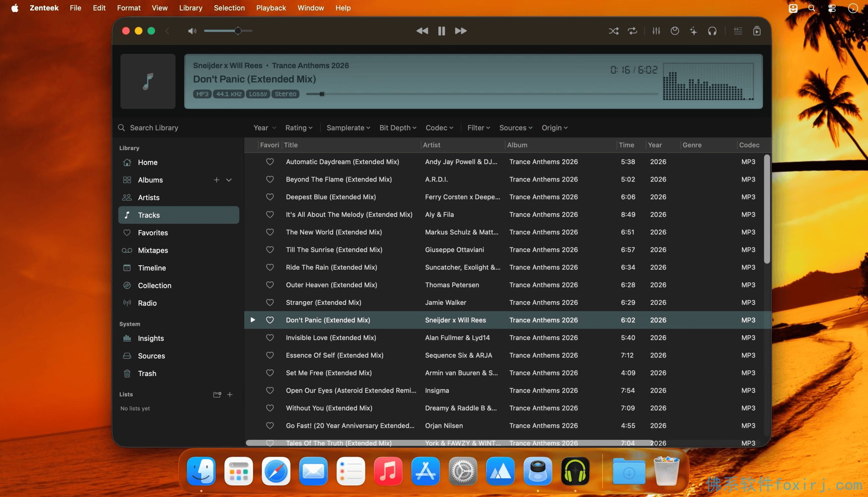This screenshot has width=868, height=497.
Task: Skip to the next track
Action: coord(460,31)
